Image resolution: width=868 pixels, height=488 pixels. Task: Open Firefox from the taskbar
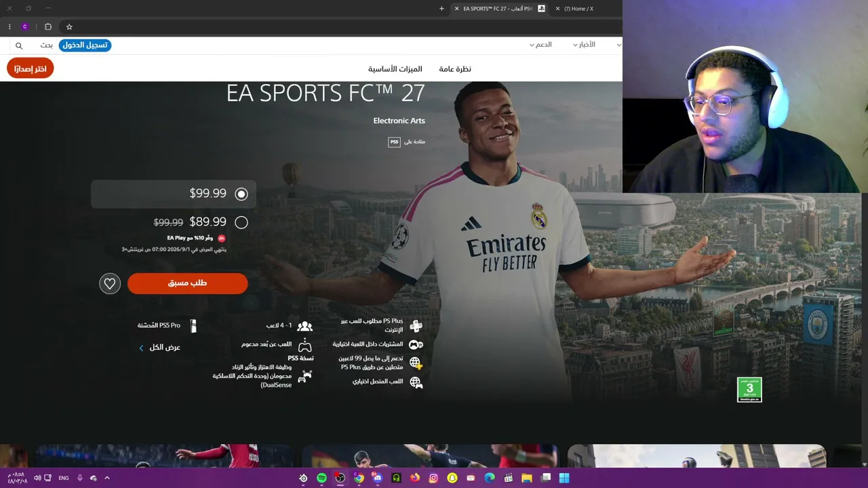(415, 478)
